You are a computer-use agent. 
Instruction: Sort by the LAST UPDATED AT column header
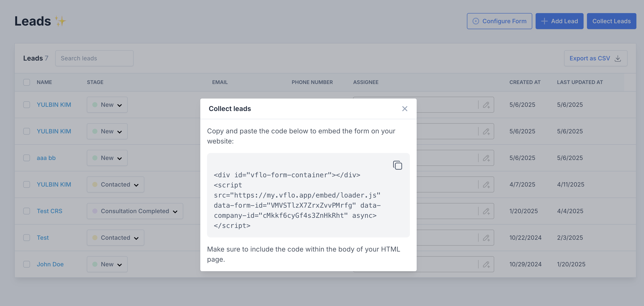(x=580, y=82)
